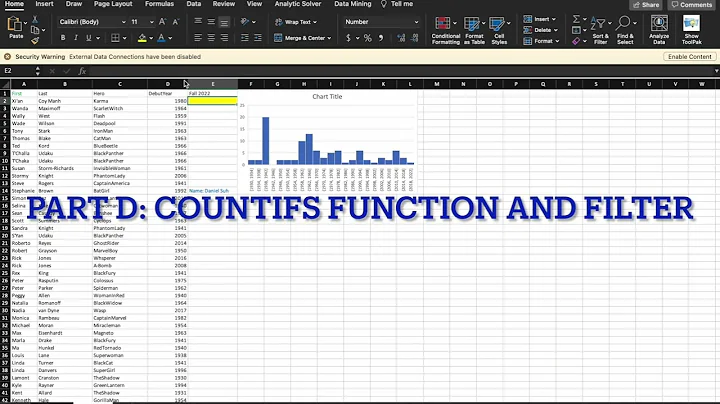
Task: Open the Comments pane
Action: click(691, 5)
